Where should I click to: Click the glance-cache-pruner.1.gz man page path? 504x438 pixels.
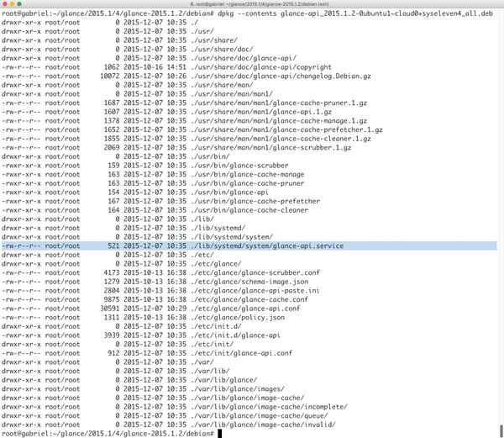(x=279, y=103)
